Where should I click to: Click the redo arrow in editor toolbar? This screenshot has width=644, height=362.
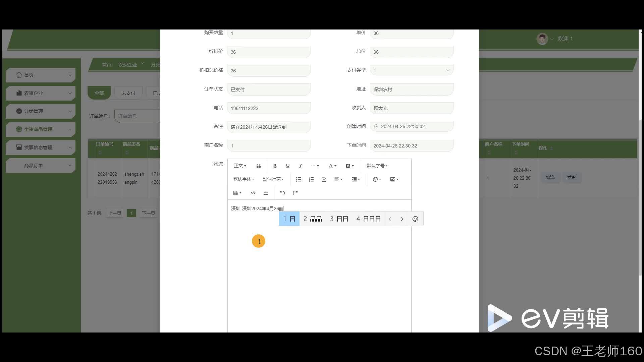[295, 193]
